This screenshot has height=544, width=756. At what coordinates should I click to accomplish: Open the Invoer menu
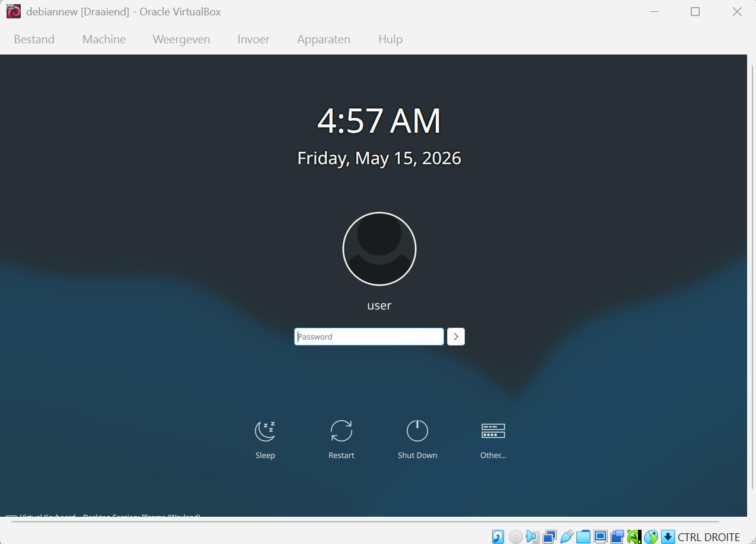[x=254, y=39]
